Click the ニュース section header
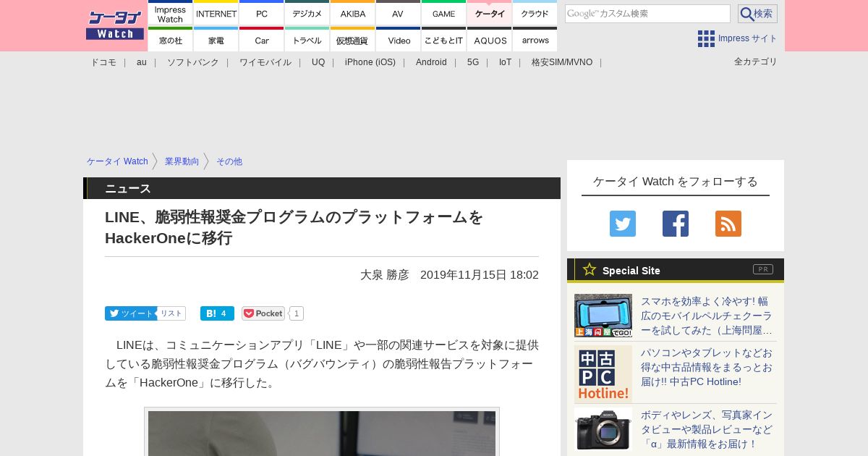Screen dimensions: 868x456 (322, 188)
